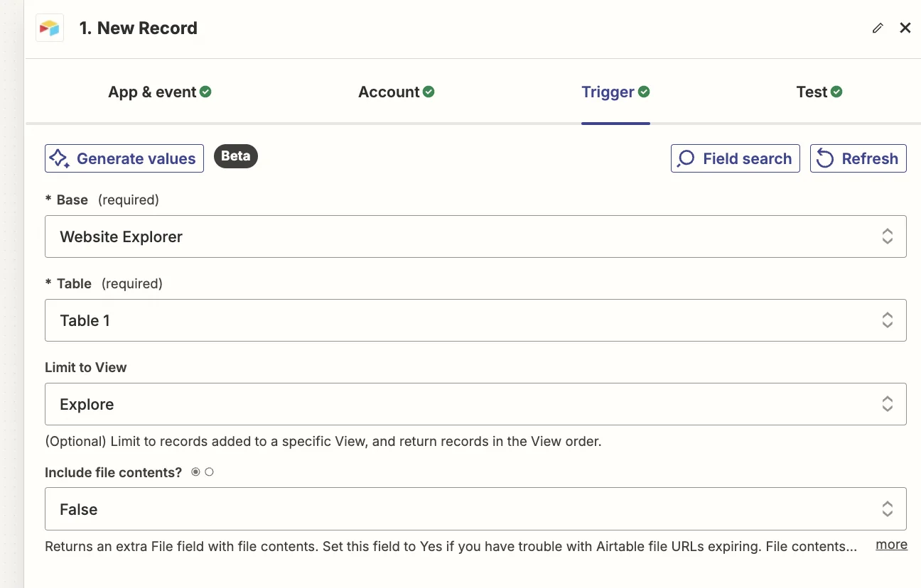Open the App & event tab

pyautogui.click(x=160, y=92)
